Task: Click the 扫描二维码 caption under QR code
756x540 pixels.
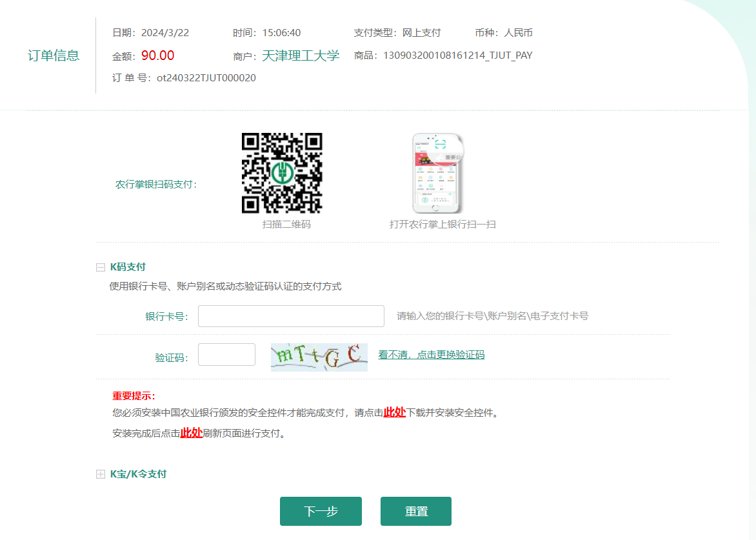Action: click(x=286, y=225)
